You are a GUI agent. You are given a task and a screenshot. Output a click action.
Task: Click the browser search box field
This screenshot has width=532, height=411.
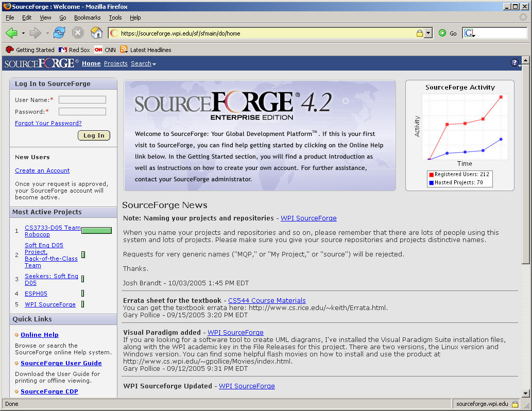click(501, 33)
